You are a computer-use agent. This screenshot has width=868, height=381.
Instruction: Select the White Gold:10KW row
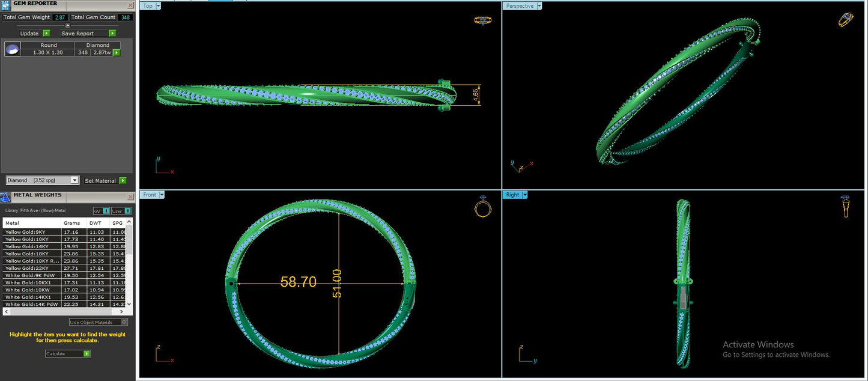pyautogui.click(x=65, y=290)
